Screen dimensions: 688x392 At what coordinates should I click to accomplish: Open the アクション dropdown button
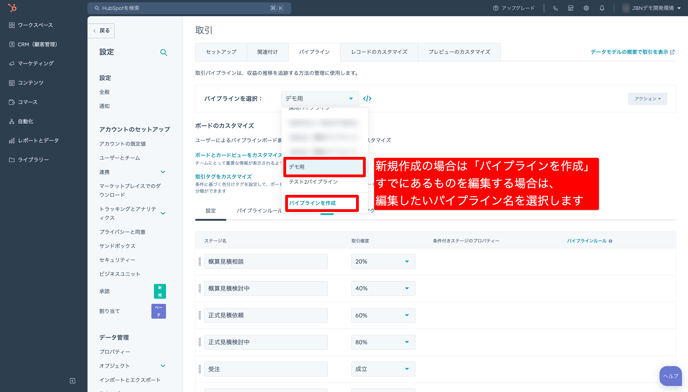coord(647,99)
